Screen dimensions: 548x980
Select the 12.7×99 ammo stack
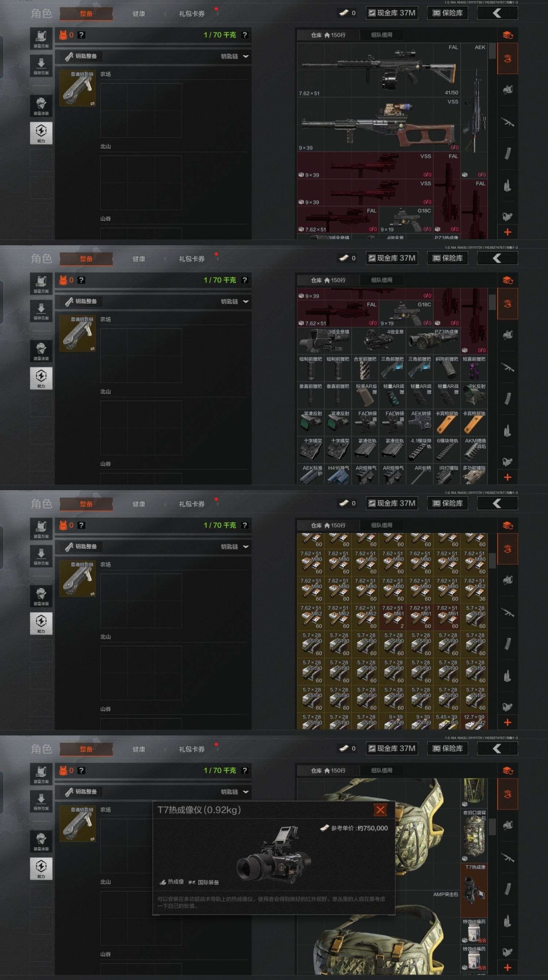tap(474, 722)
